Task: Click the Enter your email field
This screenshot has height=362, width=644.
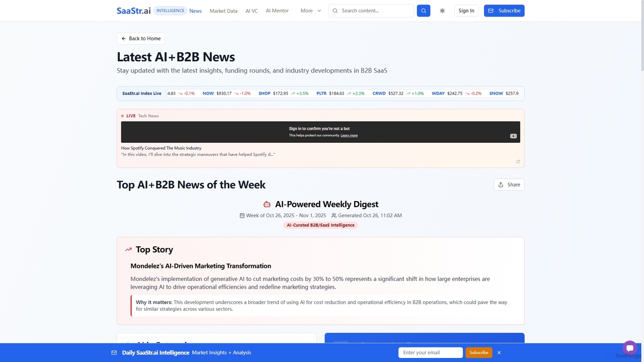Action: pos(430,352)
